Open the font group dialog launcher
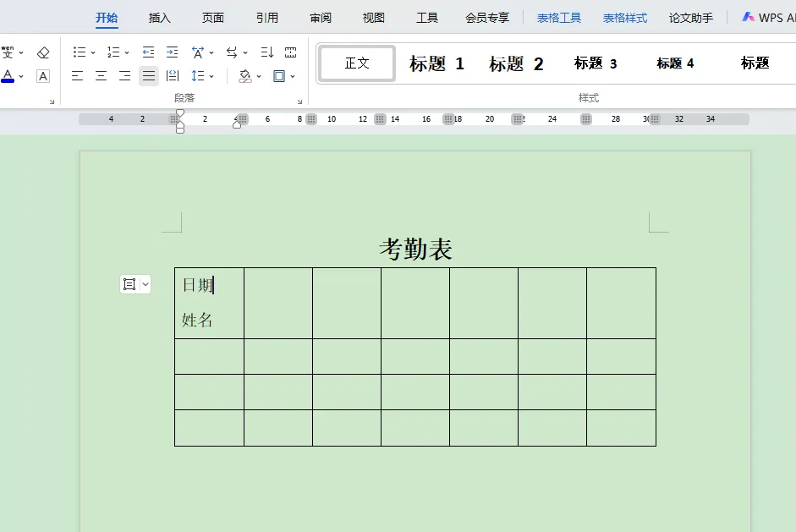Screen dimensions: 796x532 pyautogui.click(x=52, y=102)
